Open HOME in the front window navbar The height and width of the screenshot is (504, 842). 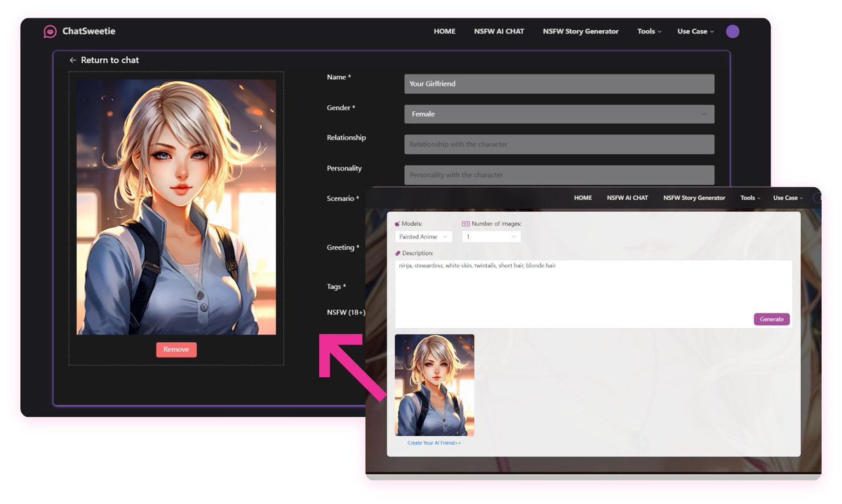click(583, 198)
